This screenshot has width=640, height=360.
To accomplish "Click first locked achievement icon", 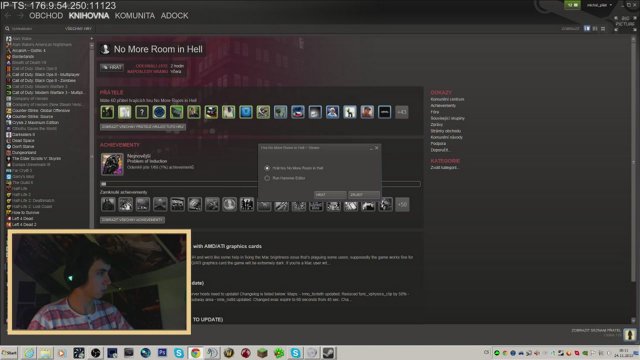I will (x=108, y=204).
